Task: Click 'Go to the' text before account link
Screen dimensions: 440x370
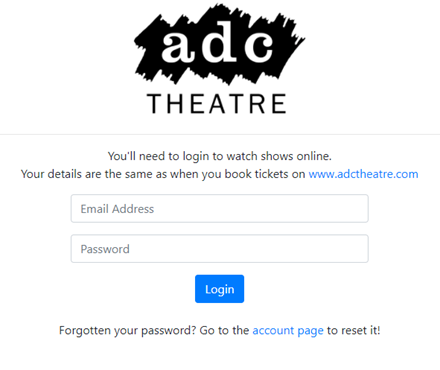Action: pyautogui.click(x=224, y=331)
